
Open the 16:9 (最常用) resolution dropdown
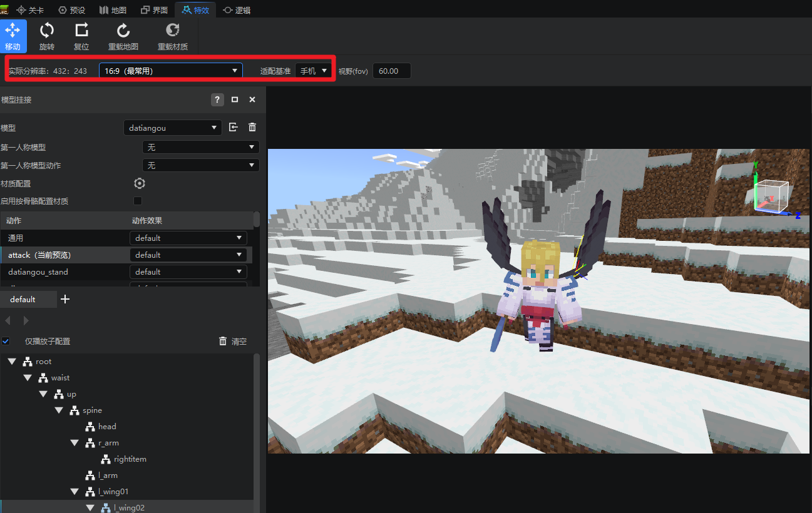(171, 71)
